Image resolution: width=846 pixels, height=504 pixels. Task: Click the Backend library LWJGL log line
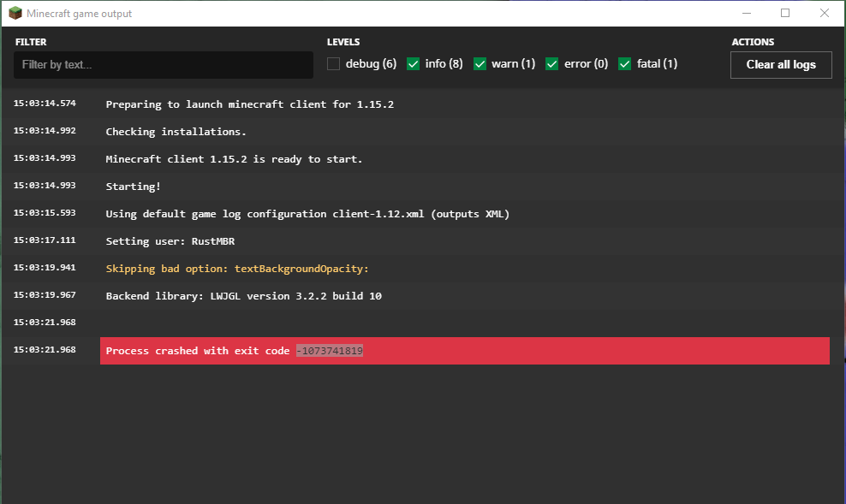pyautogui.click(x=243, y=295)
